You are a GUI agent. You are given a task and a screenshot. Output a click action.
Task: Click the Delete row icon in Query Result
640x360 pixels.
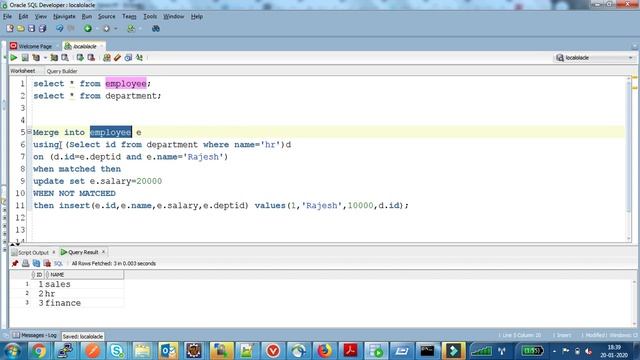click(47, 263)
